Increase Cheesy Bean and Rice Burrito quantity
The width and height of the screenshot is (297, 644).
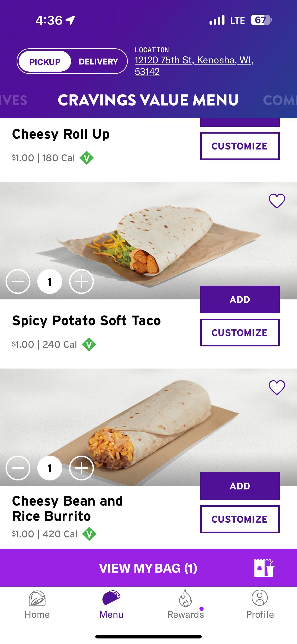[82, 468]
